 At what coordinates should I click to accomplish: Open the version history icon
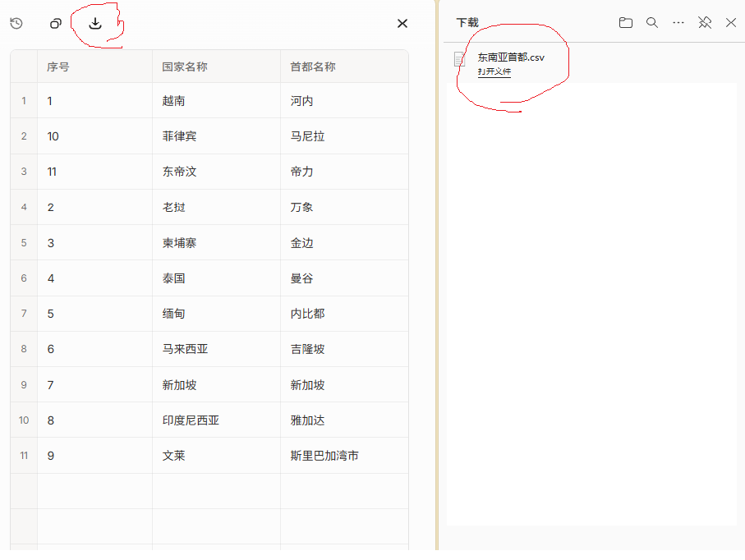coord(16,23)
